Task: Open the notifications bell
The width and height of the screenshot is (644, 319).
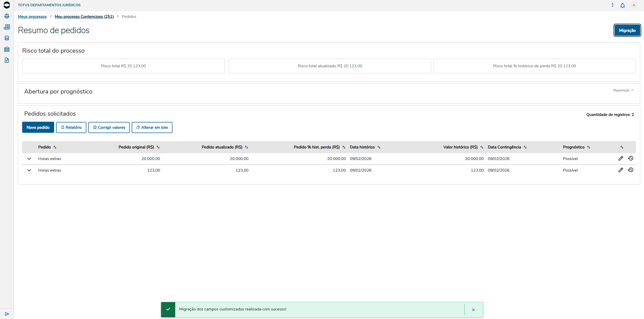Action: 622,5
